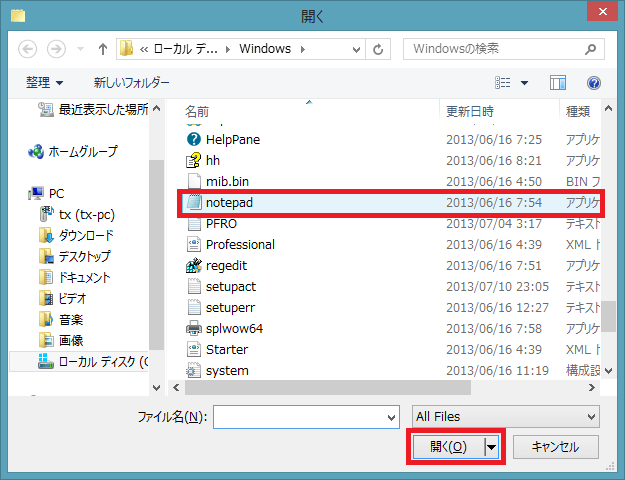Click the up one level arrow
The height and width of the screenshot is (480, 625).
click(102, 49)
